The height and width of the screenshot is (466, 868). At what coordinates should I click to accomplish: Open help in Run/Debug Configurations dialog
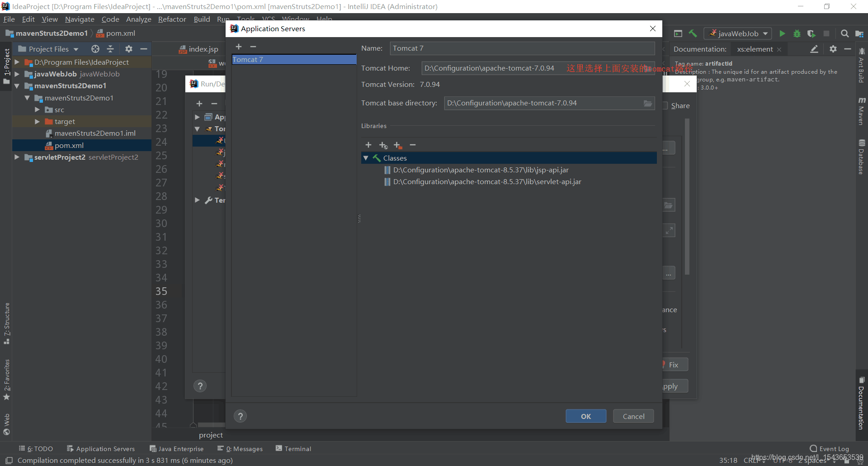tap(200, 386)
